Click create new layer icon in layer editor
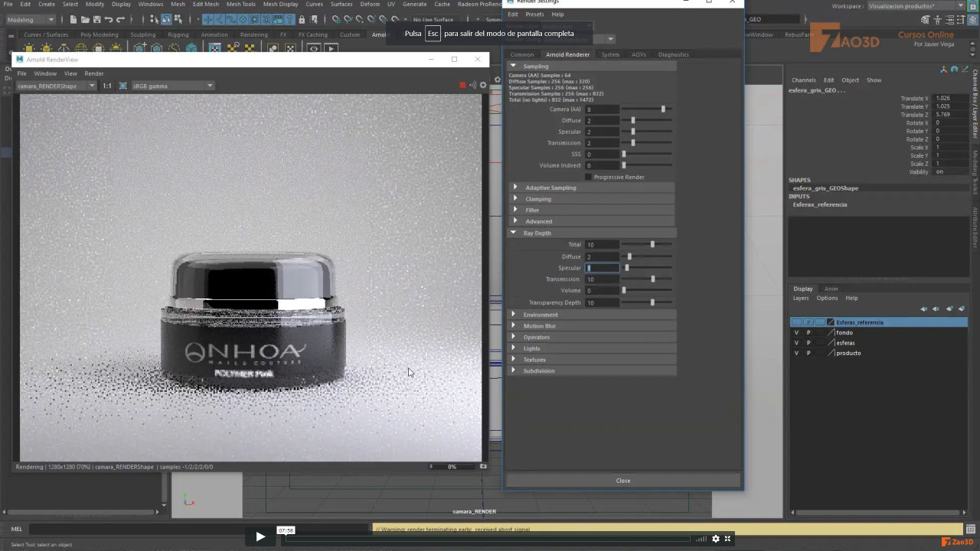This screenshot has height=551, width=980. pyautogui.click(x=949, y=308)
